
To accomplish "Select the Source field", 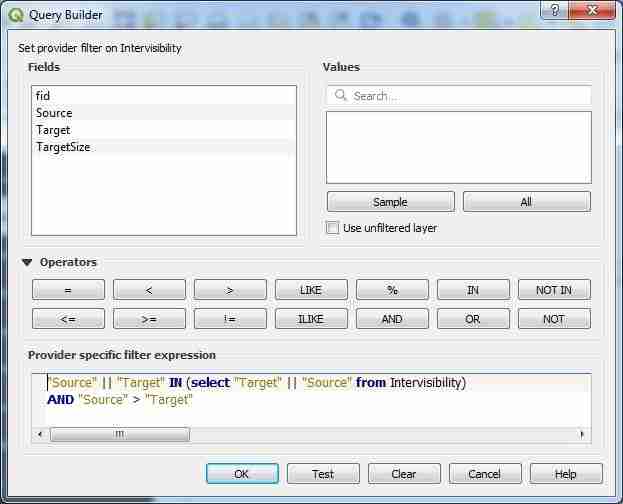I will coord(164,112).
